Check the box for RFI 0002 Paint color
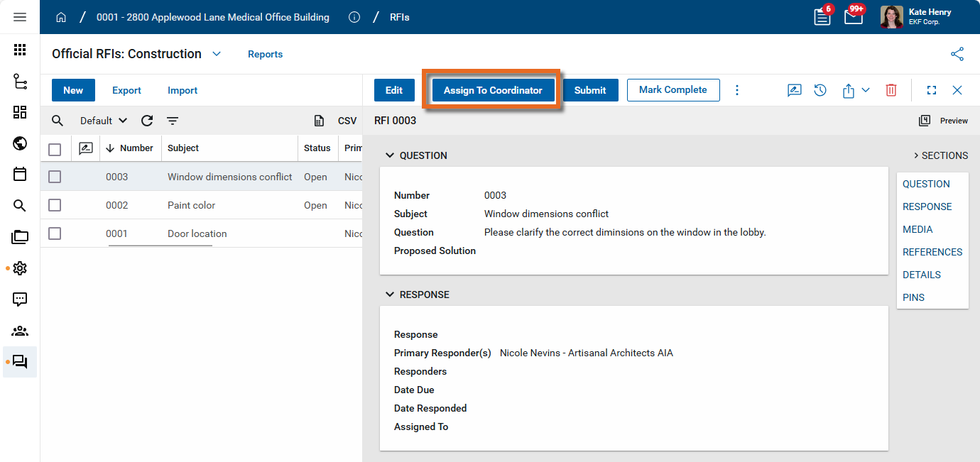Image resolution: width=980 pixels, height=462 pixels. coord(55,205)
